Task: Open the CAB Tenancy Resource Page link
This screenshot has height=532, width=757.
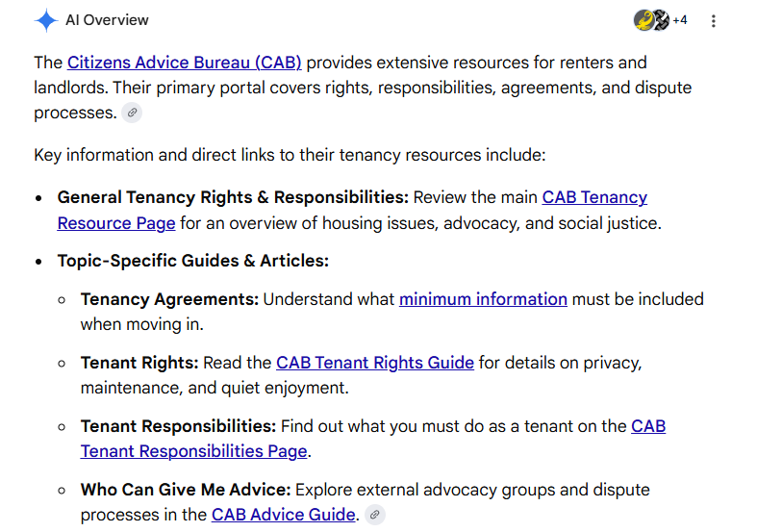Action: (352, 211)
